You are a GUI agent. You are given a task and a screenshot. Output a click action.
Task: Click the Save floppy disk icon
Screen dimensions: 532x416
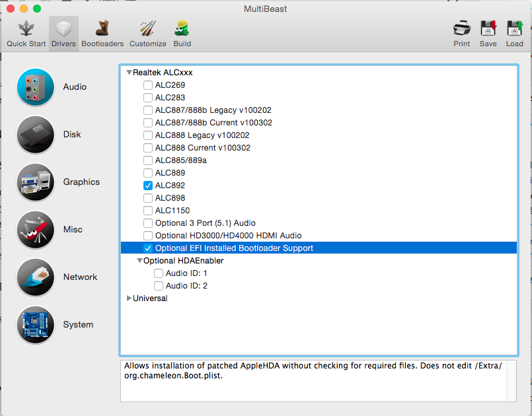tap(488, 28)
